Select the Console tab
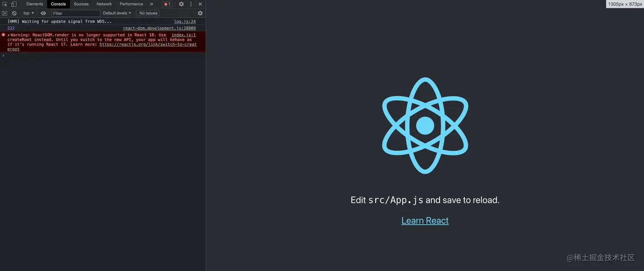Viewport: 644px width, 271px height. (x=58, y=4)
